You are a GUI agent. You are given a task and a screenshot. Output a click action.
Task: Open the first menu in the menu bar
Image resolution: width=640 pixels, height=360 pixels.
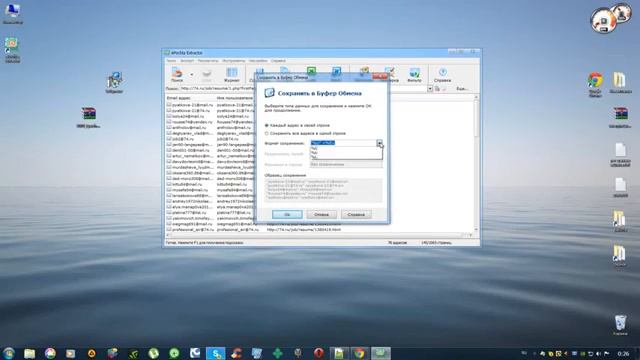(171, 61)
